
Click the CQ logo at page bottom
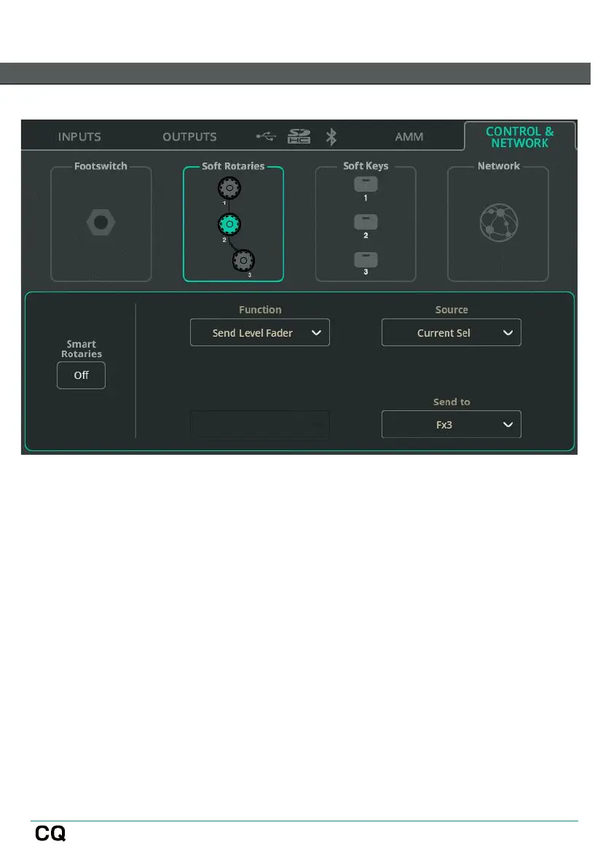(x=50, y=833)
